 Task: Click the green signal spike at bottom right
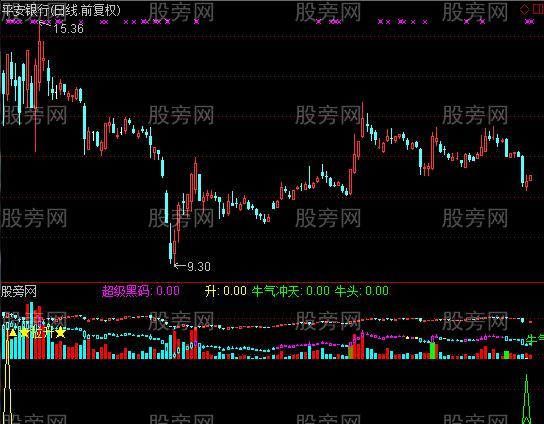pos(526,399)
